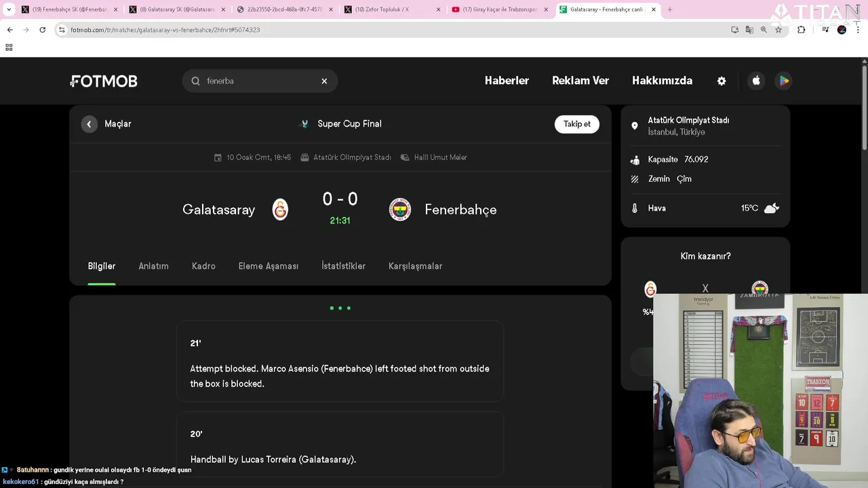
Task: Open the Karşılaşmalar tab
Action: click(415, 266)
